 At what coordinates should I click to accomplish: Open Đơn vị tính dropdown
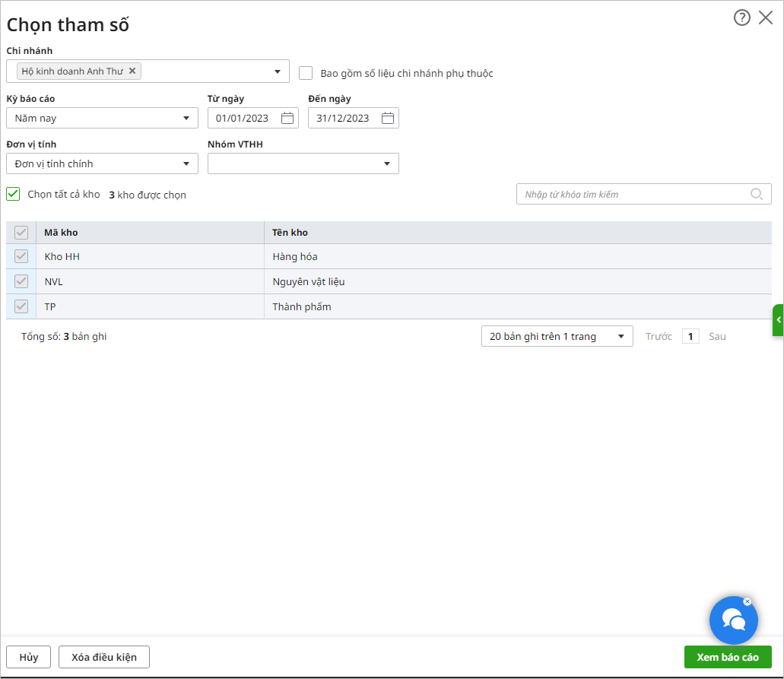click(x=186, y=163)
